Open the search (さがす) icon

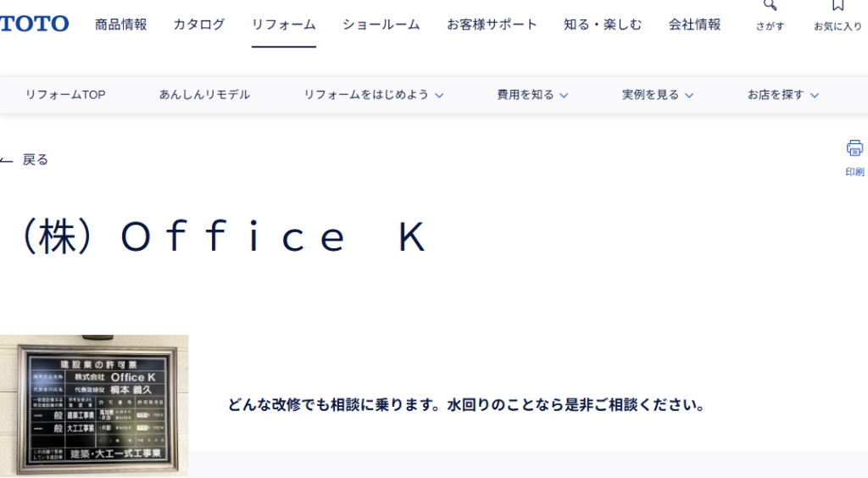pos(770,7)
